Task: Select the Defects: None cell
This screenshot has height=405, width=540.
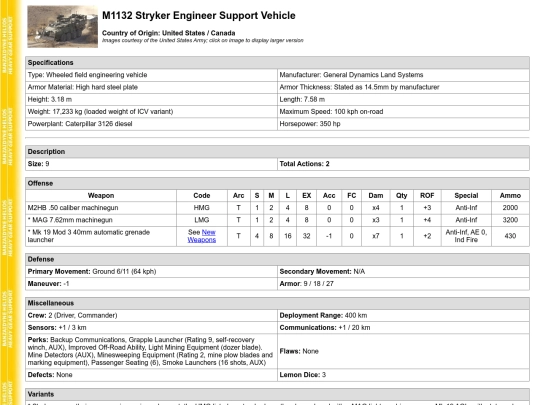Action: coord(151,375)
